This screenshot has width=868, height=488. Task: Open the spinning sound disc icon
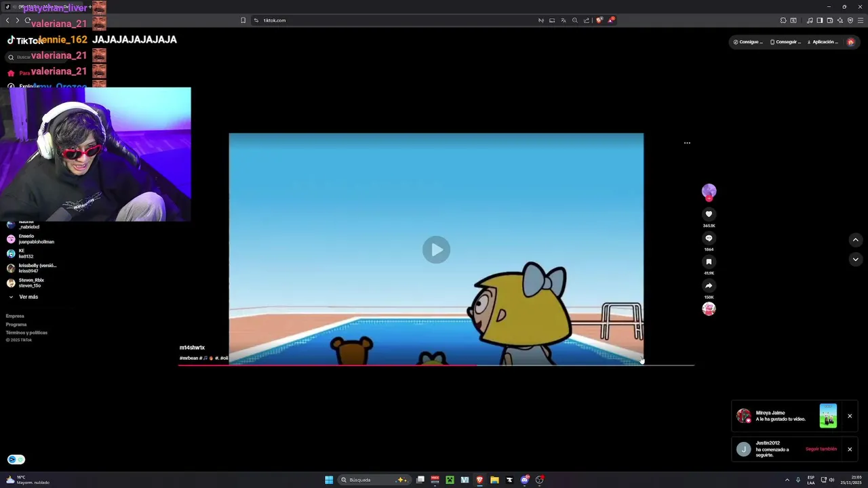pos(709,309)
